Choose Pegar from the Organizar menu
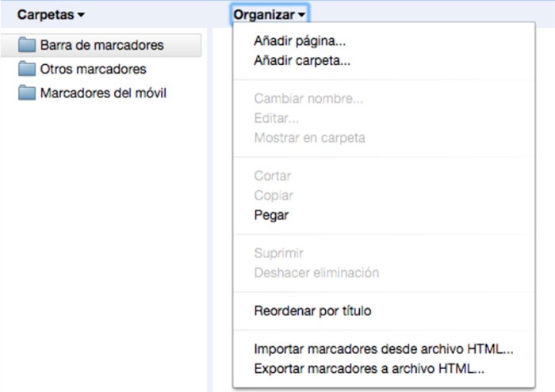Image resolution: width=555 pixels, height=392 pixels. pyautogui.click(x=271, y=215)
